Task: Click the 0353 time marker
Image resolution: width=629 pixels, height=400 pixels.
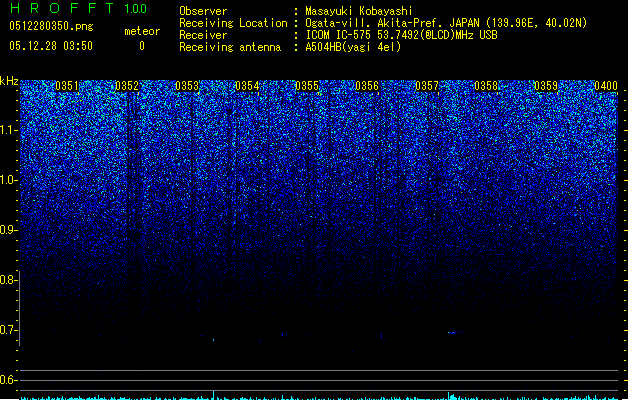Action: point(187,86)
